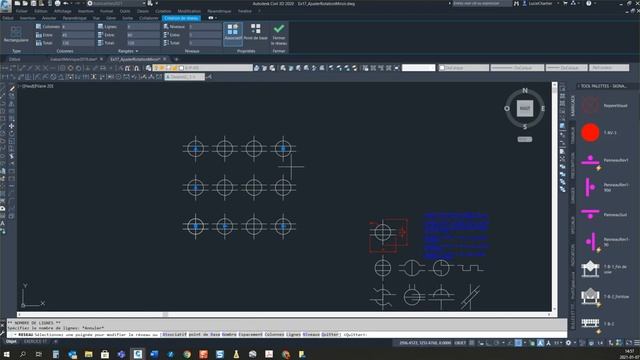Image resolution: width=640 pixels, height=360 pixels.
Task: Click the Colonnes count input field
Action: point(78,27)
